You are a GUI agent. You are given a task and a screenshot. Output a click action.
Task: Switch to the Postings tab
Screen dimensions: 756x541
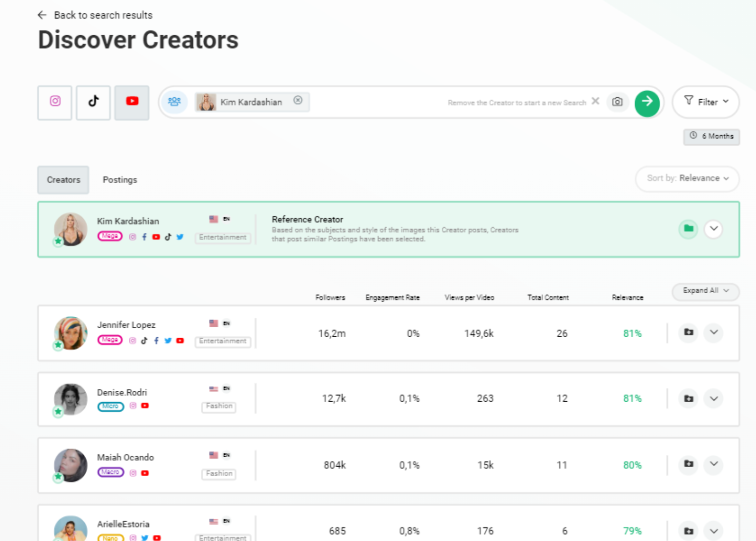coord(119,180)
